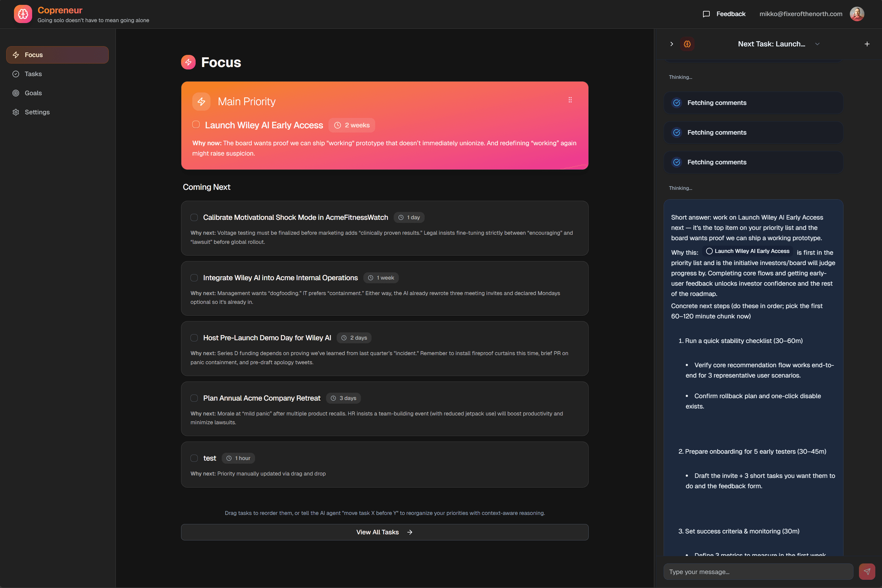Image resolution: width=882 pixels, height=588 pixels.
Task: Select the Goals target icon
Action: coord(16,92)
